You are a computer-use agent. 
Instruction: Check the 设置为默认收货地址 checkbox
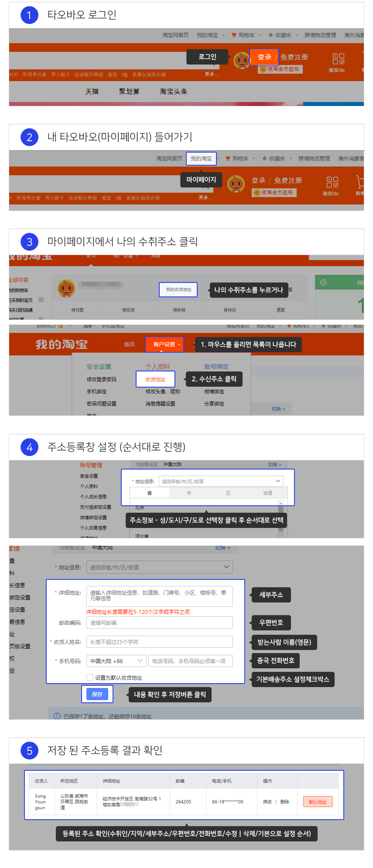click(90, 677)
